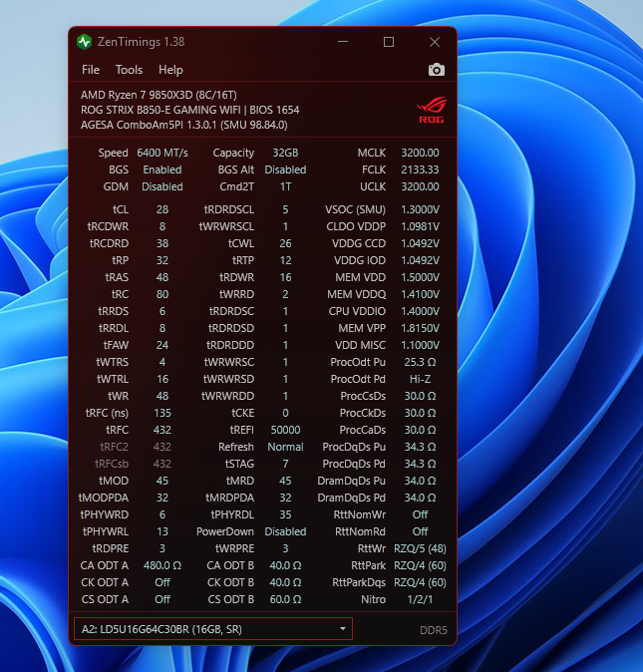Select the AGESA ComboAm5PI 1.3.0.1 line

pos(183,125)
